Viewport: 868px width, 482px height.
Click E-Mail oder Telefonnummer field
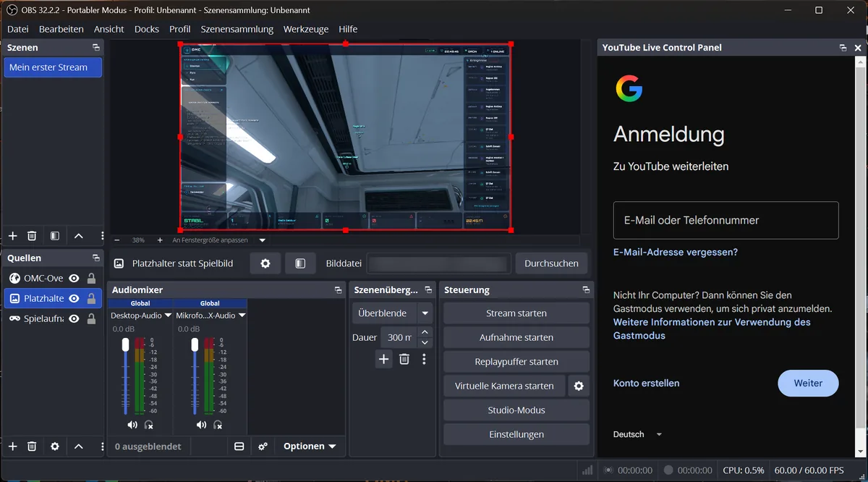pyautogui.click(x=726, y=220)
